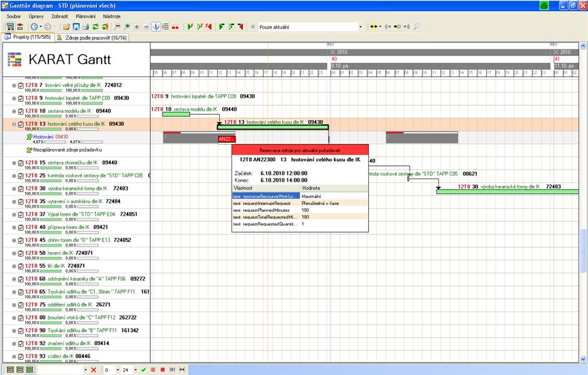
Task: Click green Gantt bar of 12T8 13
Action: pos(272,127)
